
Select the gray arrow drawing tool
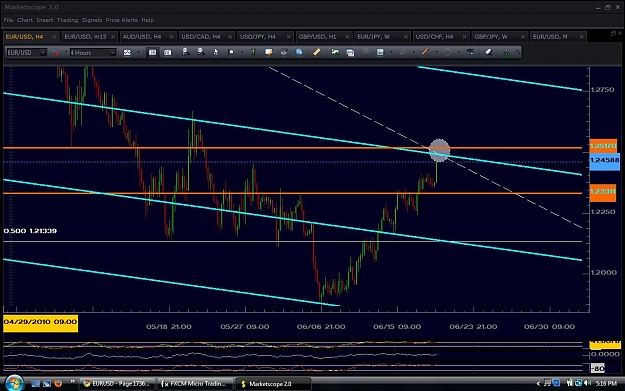click(x=403, y=52)
